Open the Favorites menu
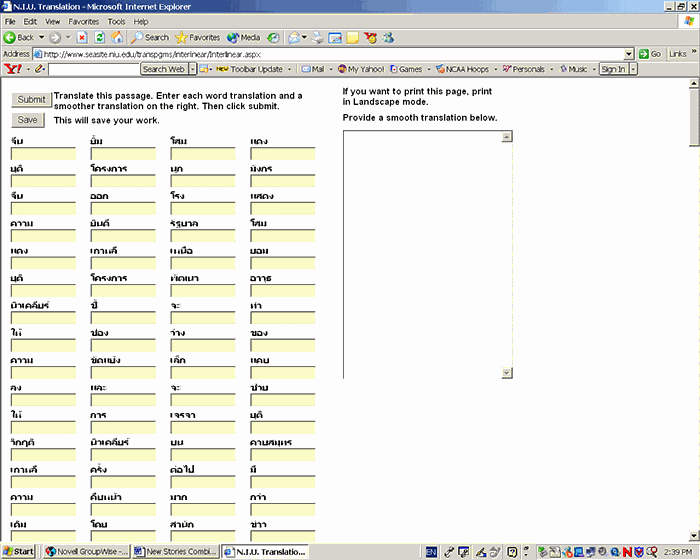Screen dimensions: 700x560 coord(83,21)
